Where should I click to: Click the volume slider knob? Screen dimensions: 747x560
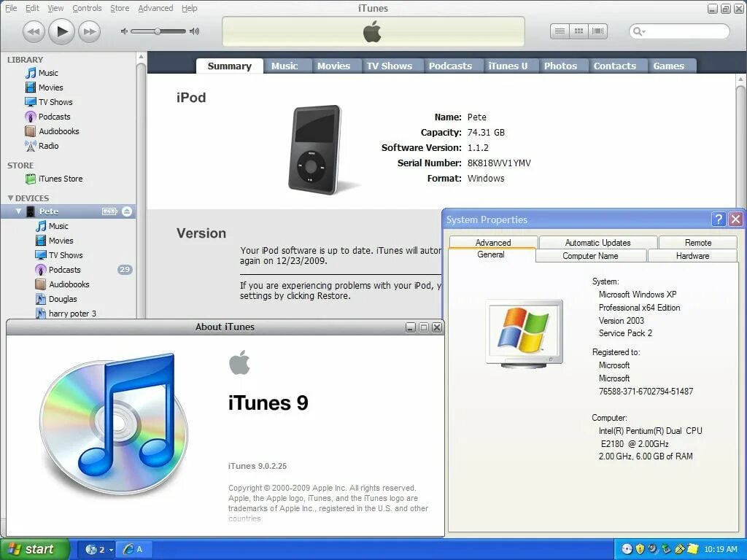[x=158, y=31]
